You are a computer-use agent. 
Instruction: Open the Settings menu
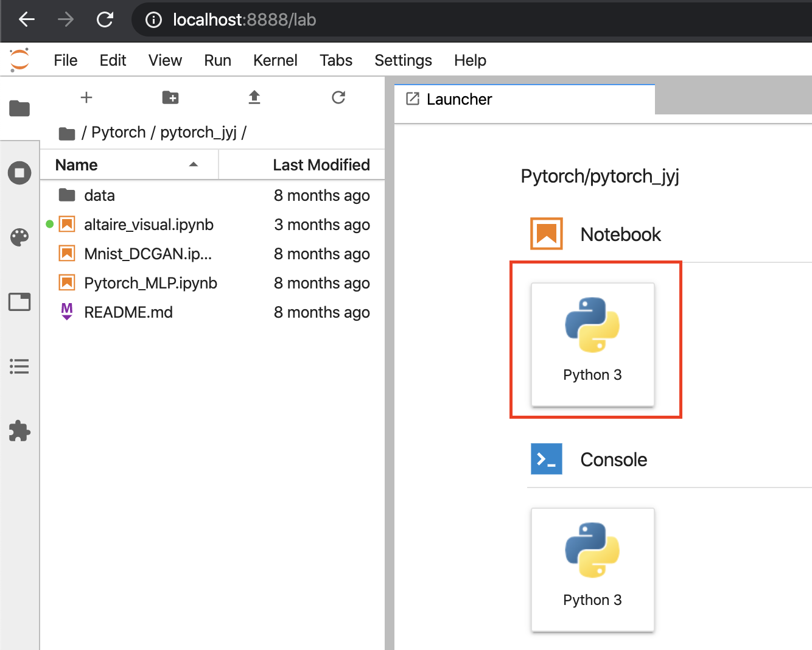point(403,60)
